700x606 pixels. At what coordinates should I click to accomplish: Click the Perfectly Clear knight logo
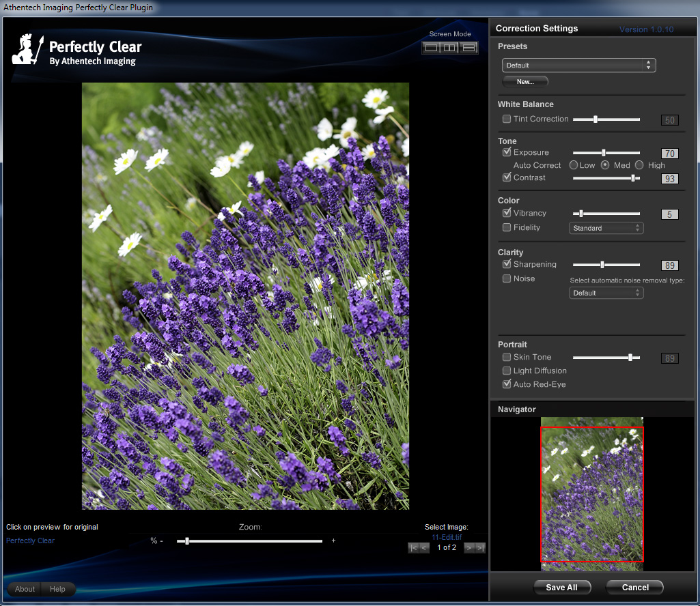(x=28, y=50)
